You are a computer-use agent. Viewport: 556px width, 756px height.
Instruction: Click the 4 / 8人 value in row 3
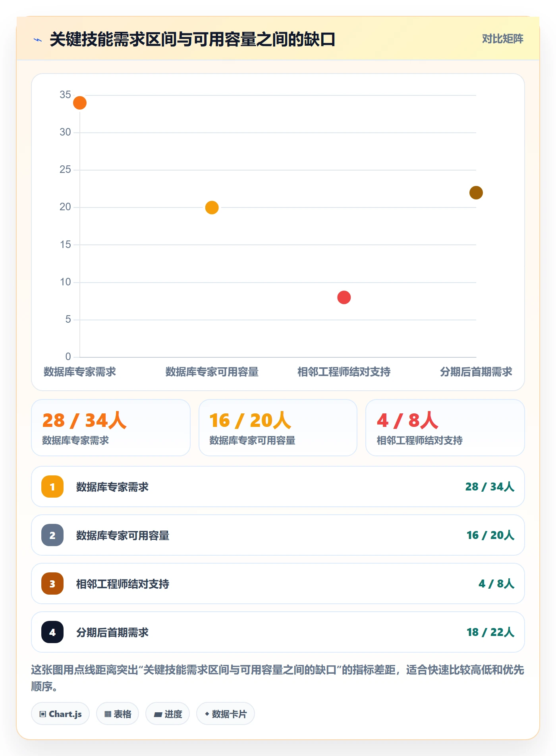point(496,584)
